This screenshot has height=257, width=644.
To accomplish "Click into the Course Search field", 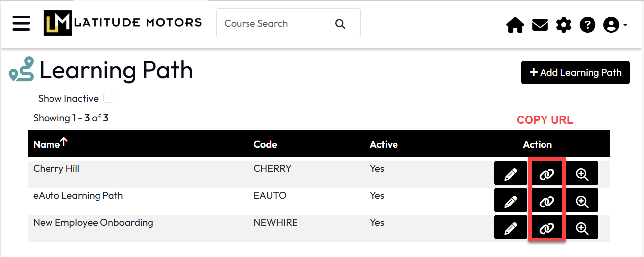I will pyautogui.click(x=268, y=23).
